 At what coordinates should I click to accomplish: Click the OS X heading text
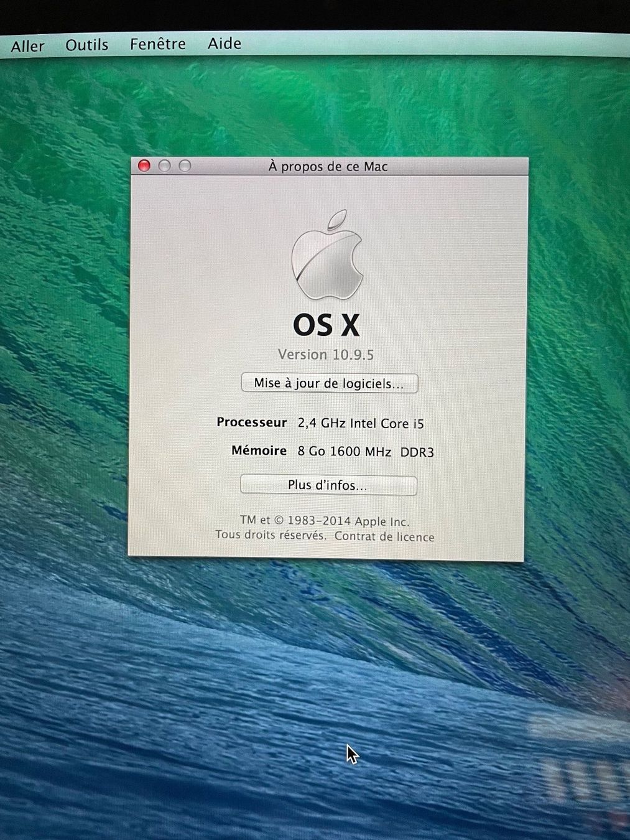(x=327, y=325)
